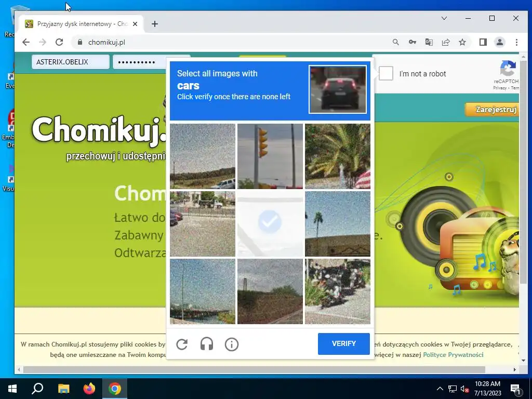532x399 pixels.
Task: Toggle Chrome side panel icon
Action: tap(483, 42)
